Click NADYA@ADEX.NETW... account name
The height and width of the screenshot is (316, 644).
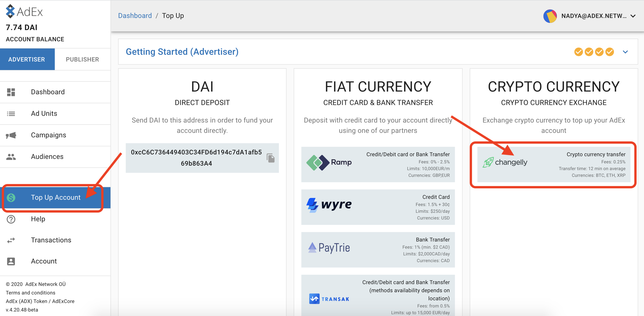[x=594, y=16]
